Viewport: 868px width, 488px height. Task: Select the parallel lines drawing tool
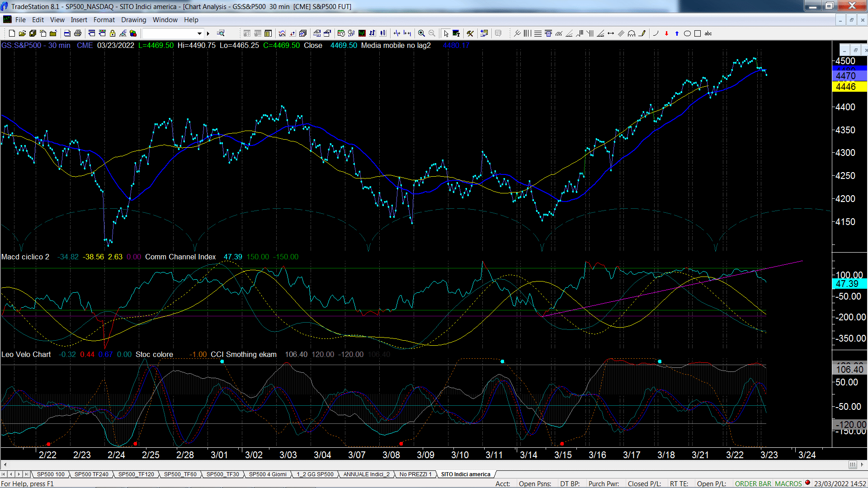(621, 33)
